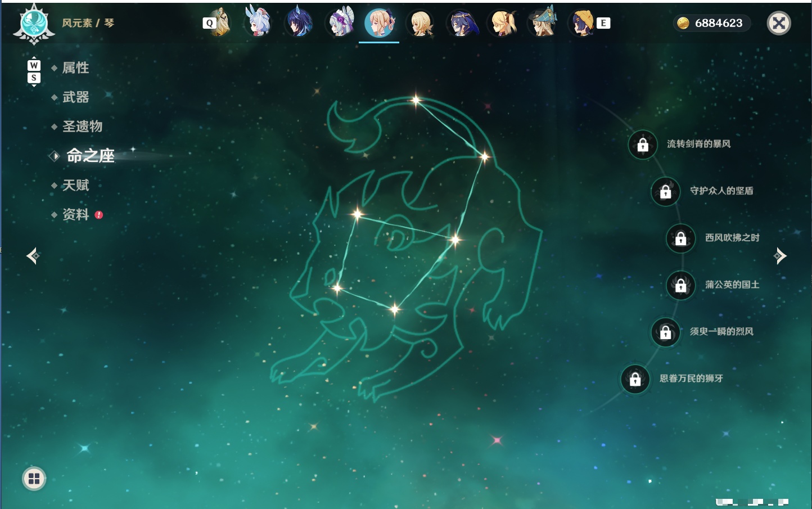The width and height of the screenshot is (812, 509).
Task: Select the light-blue-haired character with rabbit-ear ribbons
Action: 258,22
